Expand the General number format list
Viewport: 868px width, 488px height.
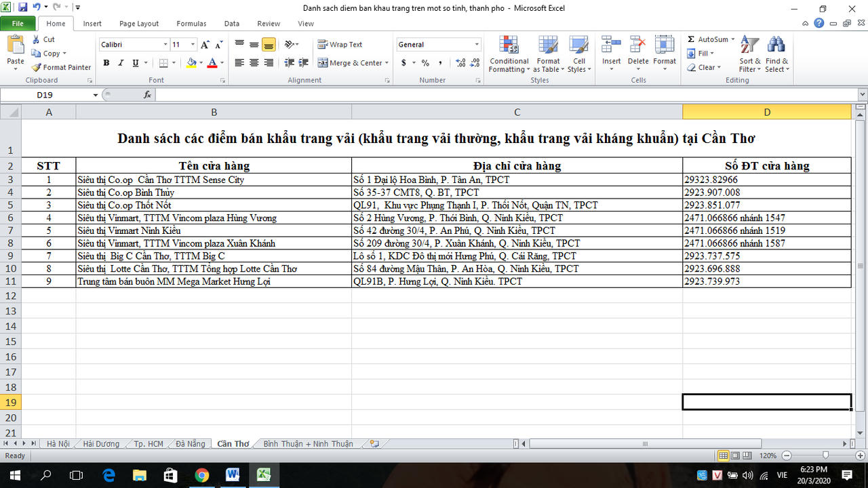(477, 45)
